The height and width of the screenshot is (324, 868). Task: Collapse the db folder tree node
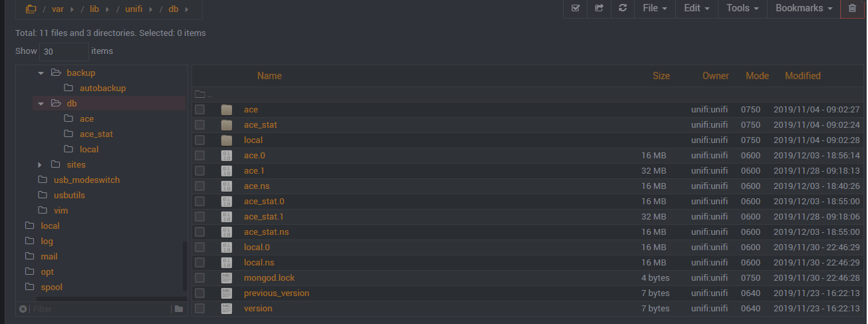point(41,103)
